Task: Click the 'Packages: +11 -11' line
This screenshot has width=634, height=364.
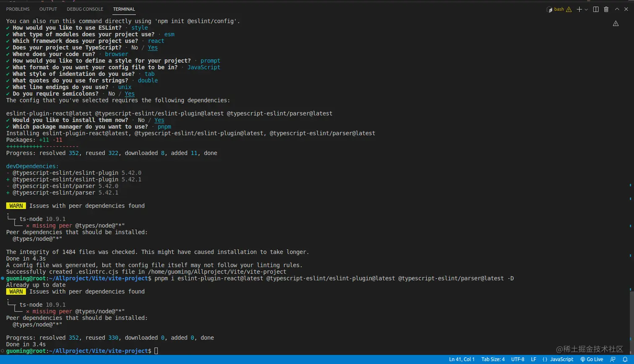Action: click(x=34, y=140)
